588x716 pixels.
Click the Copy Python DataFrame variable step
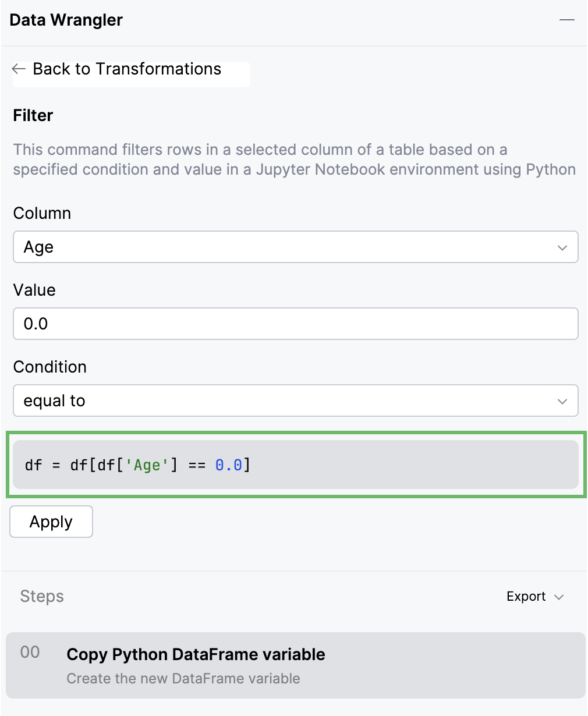(196, 654)
